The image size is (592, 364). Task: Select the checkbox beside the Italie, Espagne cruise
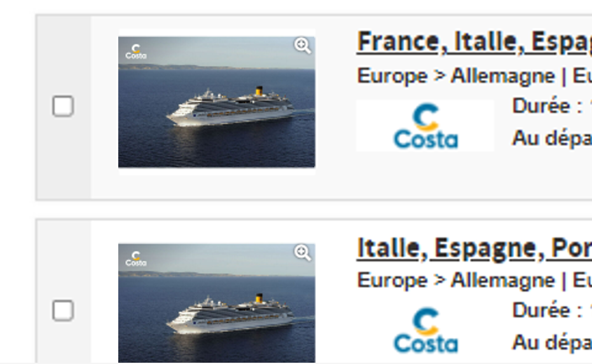click(x=63, y=311)
